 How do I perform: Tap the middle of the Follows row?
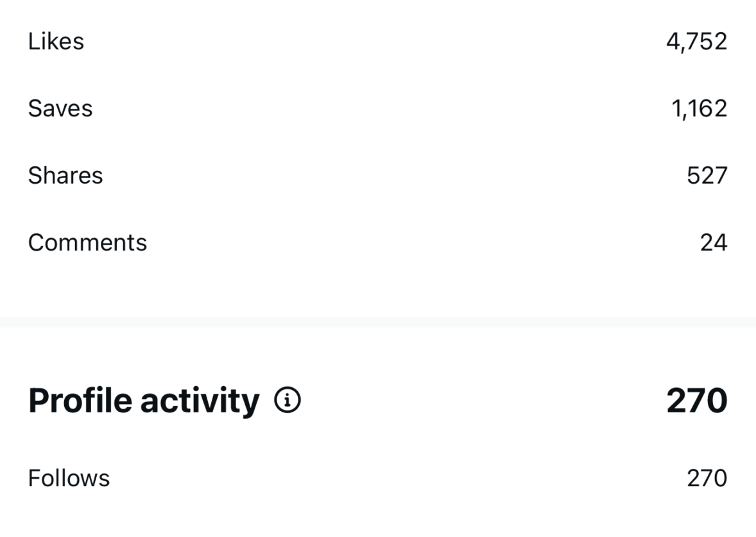point(378,479)
